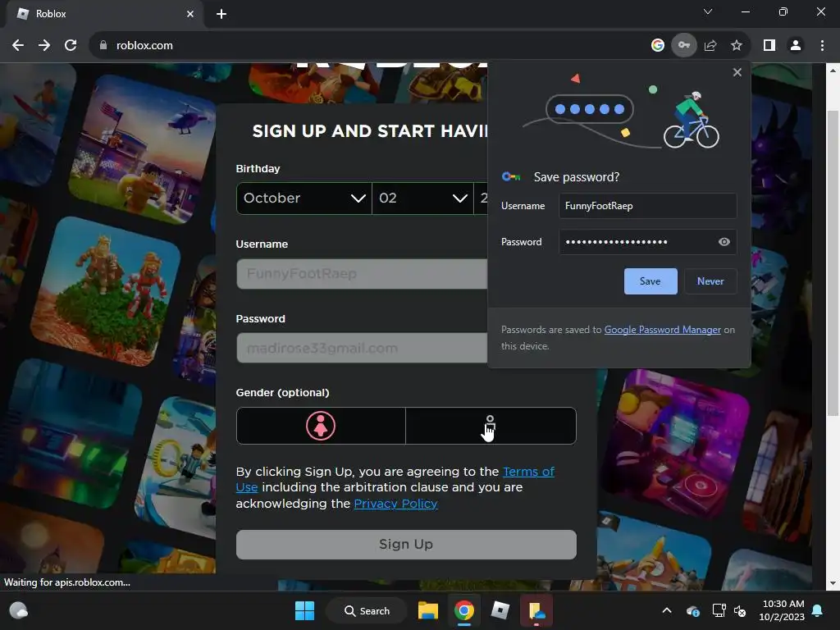Switch to the Roblox tab

coord(104,14)
